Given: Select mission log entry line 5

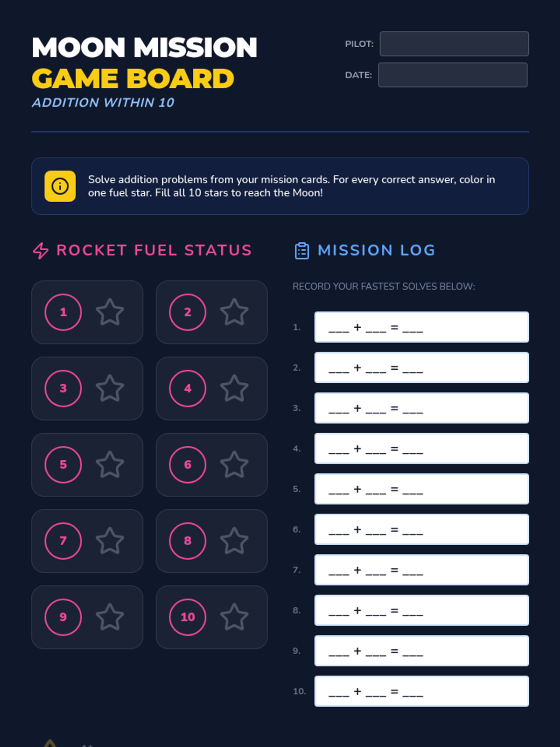Looking at the screenshot, I should [421, 489].
